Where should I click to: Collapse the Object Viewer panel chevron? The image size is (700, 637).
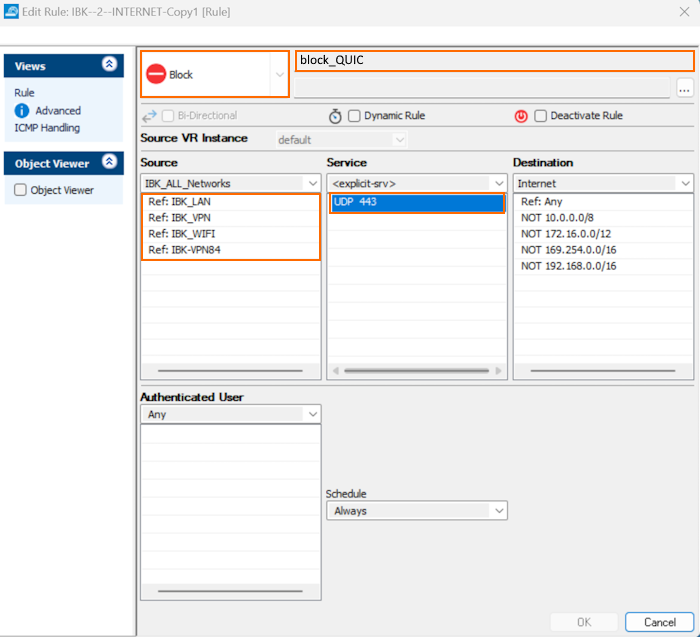click(109, 163)
